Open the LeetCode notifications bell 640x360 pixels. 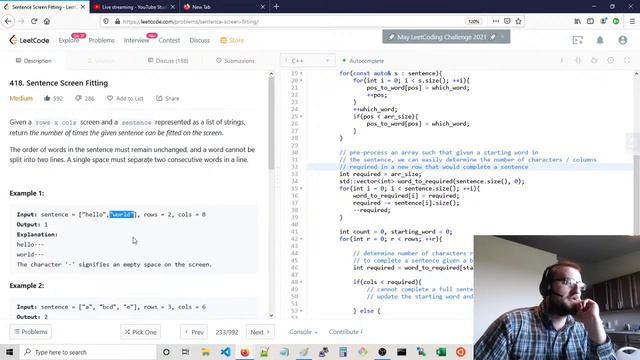[600, 40]
